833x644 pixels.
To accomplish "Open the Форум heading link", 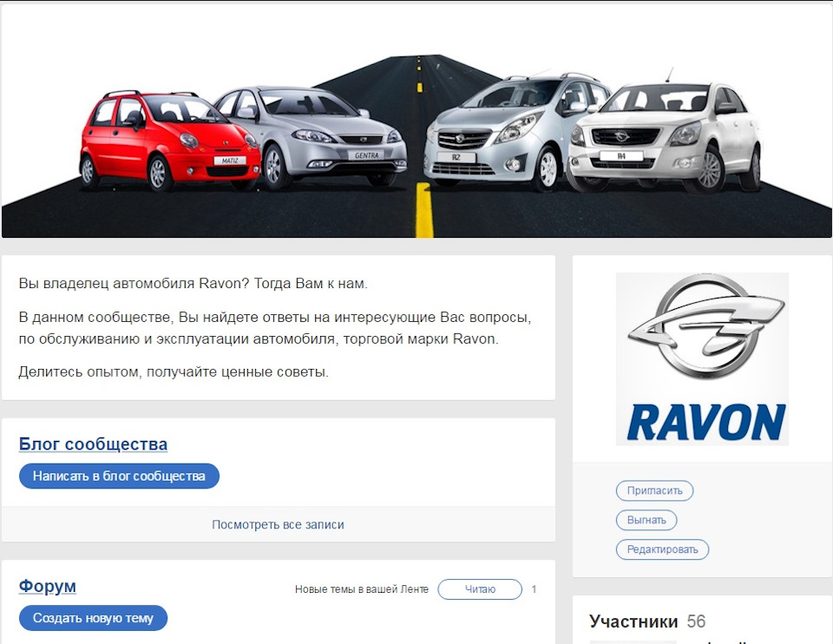I will click(47, 586).
